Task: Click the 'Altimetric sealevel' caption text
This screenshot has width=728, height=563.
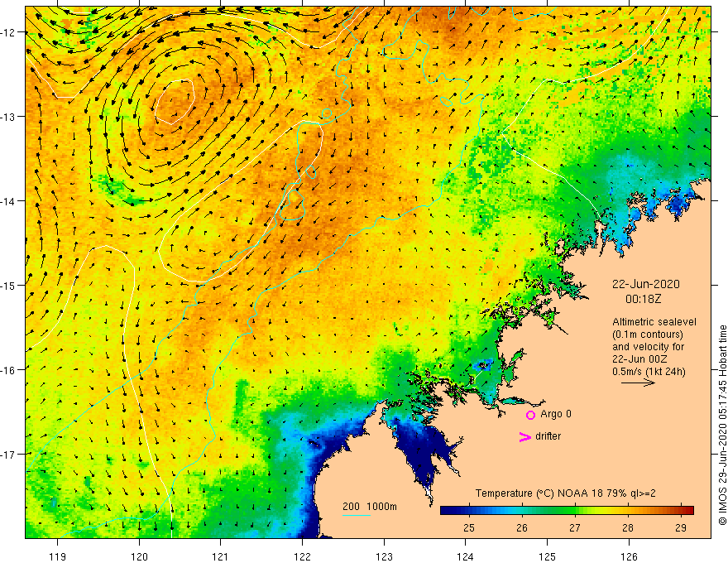Action: (x=654, y=322)
